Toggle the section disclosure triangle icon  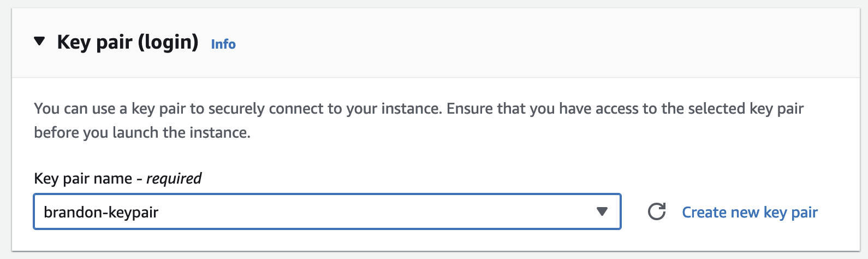pos(39,42)
